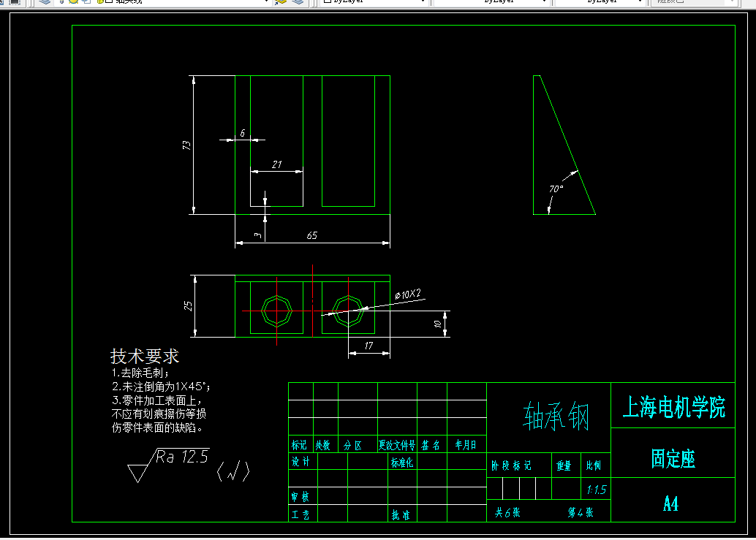Select the slanted edge of the triangular side view

tap(567, 145)
